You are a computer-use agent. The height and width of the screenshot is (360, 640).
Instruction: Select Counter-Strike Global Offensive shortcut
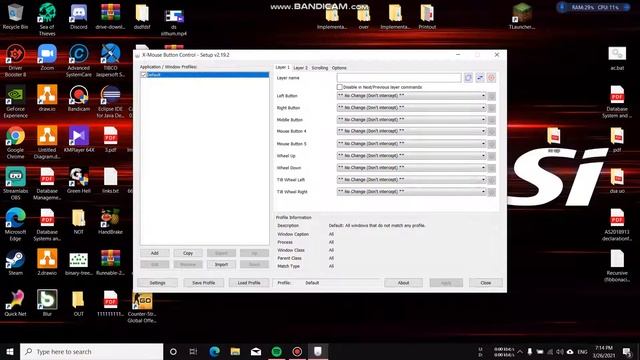click(x=142, y=308)
